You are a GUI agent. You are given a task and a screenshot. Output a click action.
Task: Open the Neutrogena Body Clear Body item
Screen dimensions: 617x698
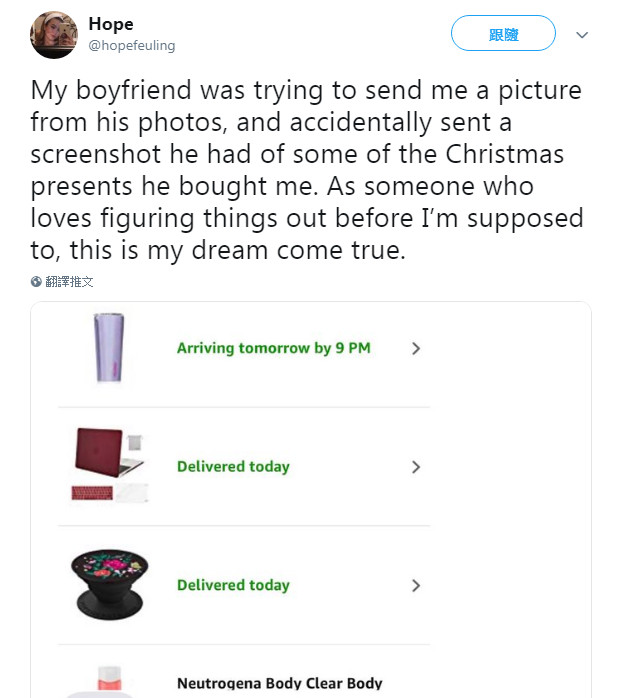(x=279, y=683)
